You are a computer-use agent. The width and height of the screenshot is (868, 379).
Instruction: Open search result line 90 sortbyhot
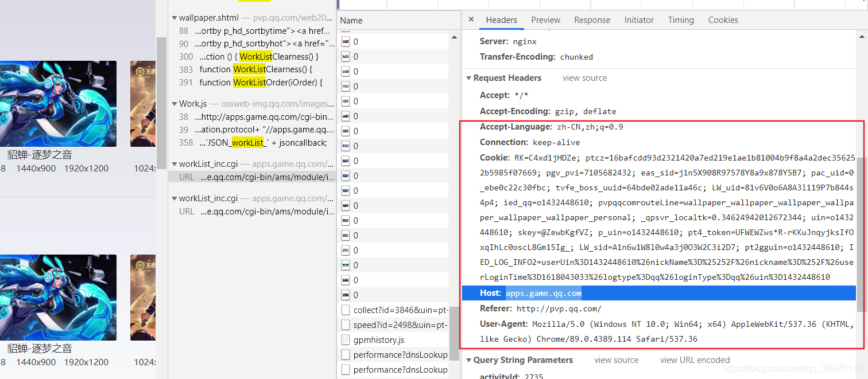(x=252, y=44)
